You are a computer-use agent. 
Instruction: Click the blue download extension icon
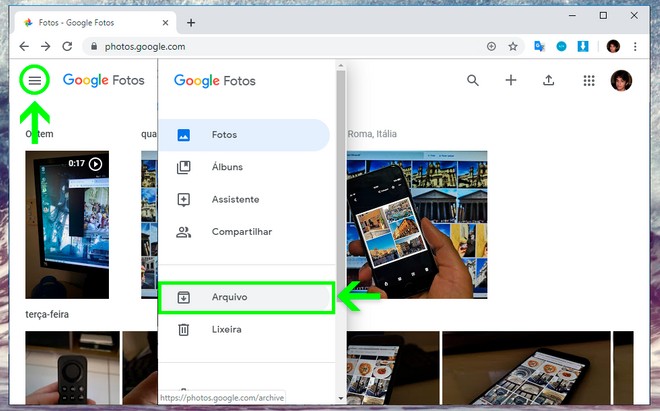coord(583,46)
